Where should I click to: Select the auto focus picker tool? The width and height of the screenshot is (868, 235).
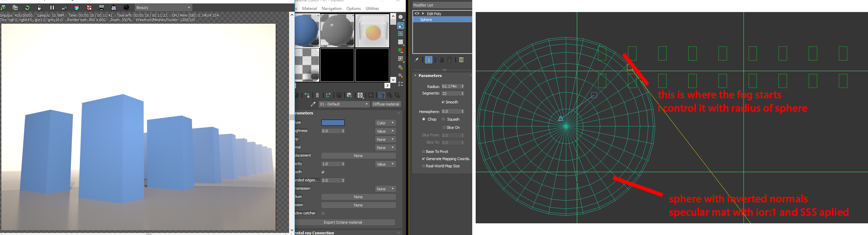(64, 8)
